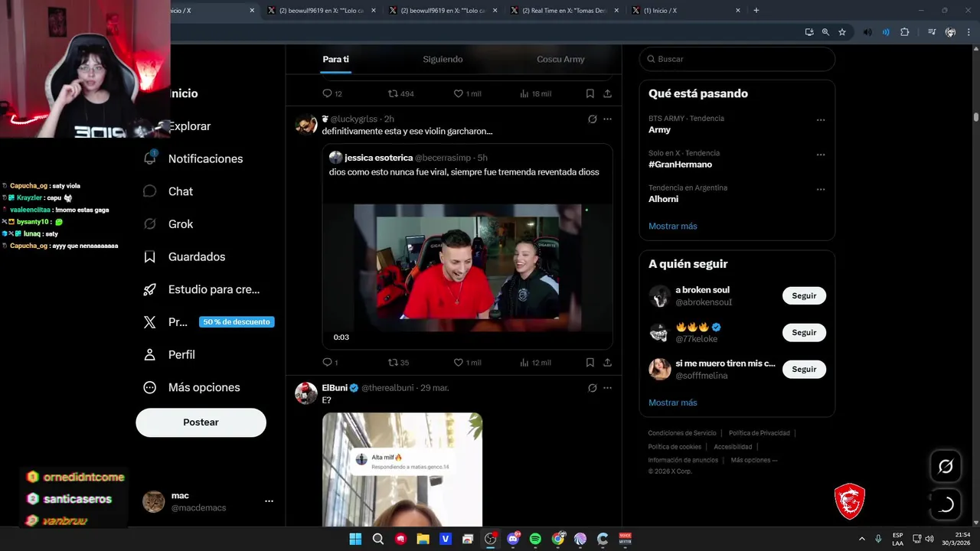Click Mostrar más under trends
Viewport: 980px width, 551px height.
pyautogui.click(x=673, y=227)
